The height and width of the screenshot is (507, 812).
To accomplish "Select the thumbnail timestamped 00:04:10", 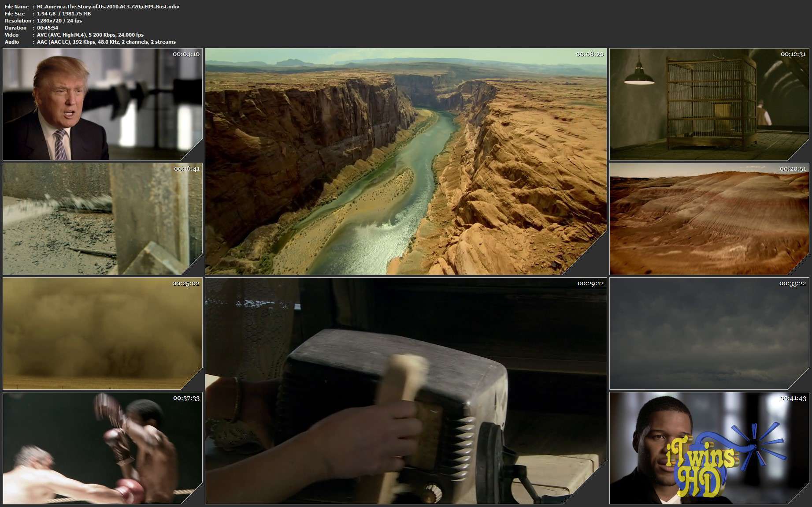I will point(103,104).
